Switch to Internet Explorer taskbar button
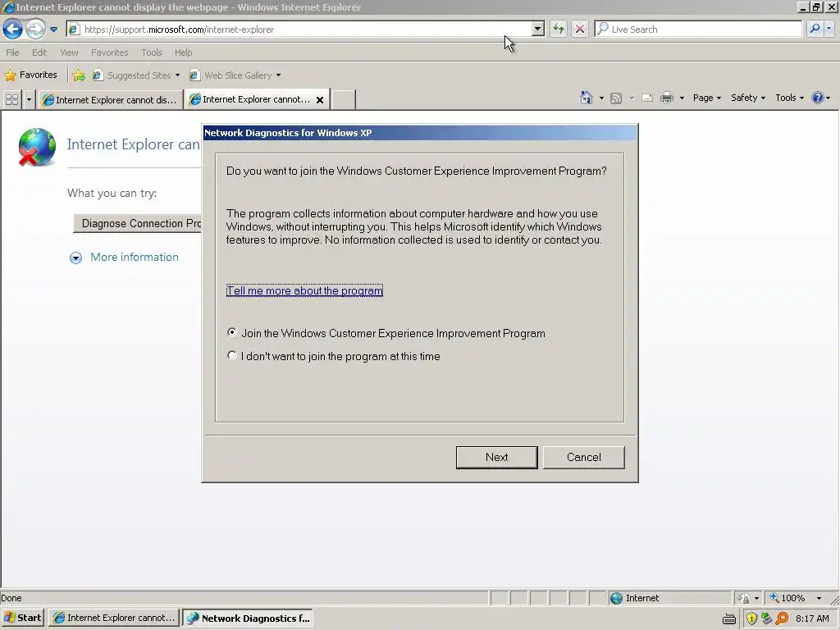This screenshot has width=840, height=630. 115,618
